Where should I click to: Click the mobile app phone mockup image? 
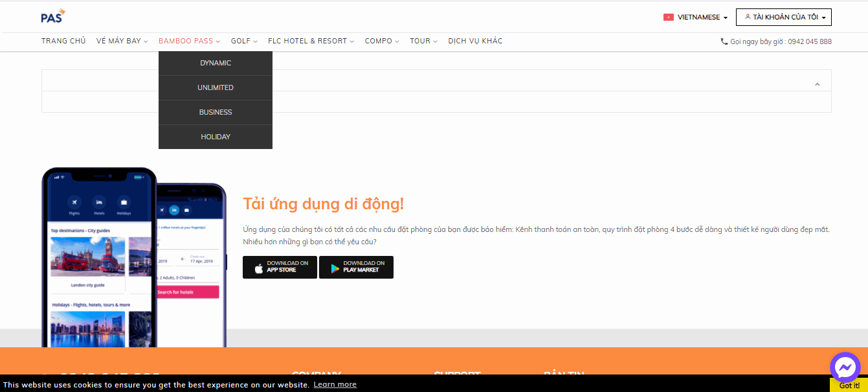coord(134,257)
